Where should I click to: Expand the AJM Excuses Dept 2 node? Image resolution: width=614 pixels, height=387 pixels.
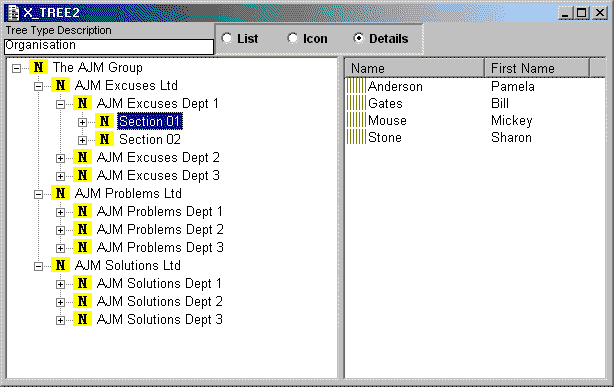click(60, 159)
